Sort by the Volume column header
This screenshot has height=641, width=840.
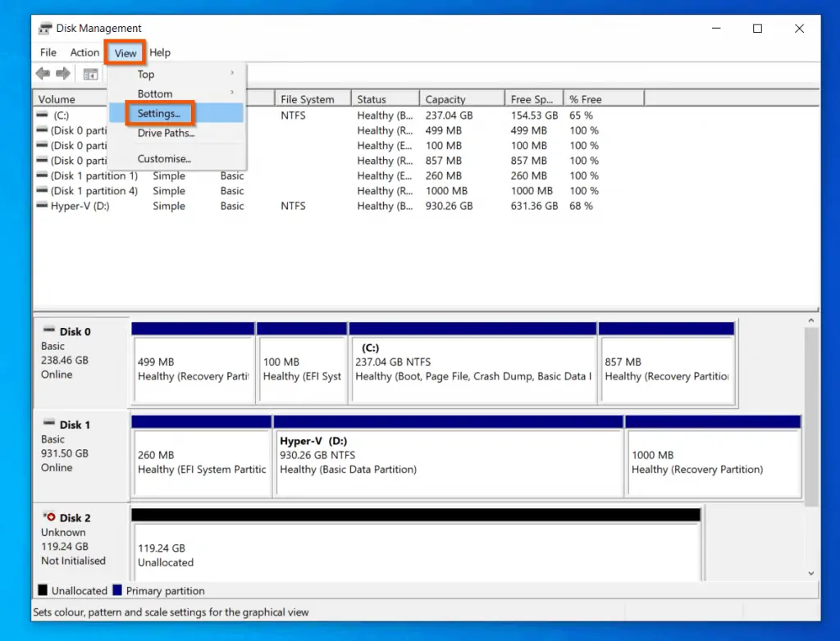click(x=71, y=99)
